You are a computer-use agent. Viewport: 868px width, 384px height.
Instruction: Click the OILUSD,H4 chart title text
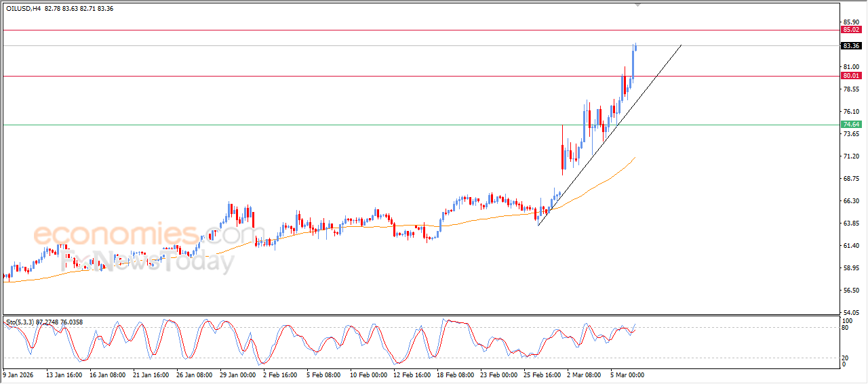pyautogui.click(x=24, y=9)
